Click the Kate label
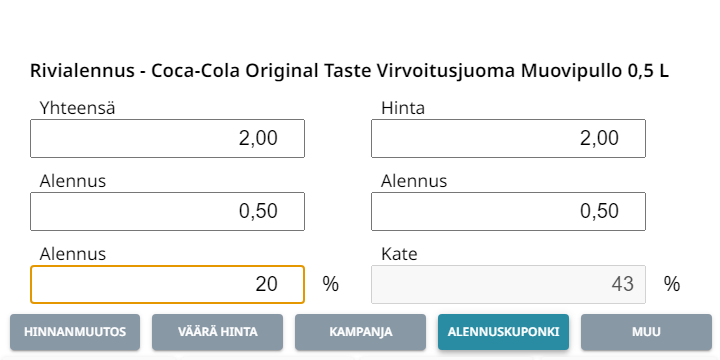This screenshot has height=360, width=720. point(399,254)
